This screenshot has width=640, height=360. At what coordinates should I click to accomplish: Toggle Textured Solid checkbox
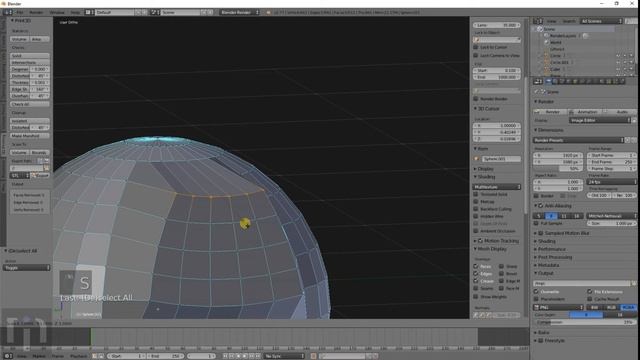coord(476,194)
